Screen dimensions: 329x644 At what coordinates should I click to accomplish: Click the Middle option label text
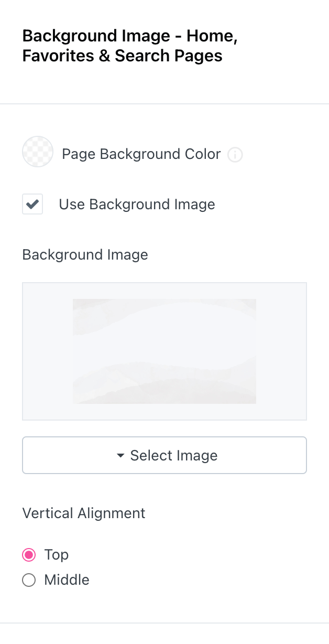(67, 580)
